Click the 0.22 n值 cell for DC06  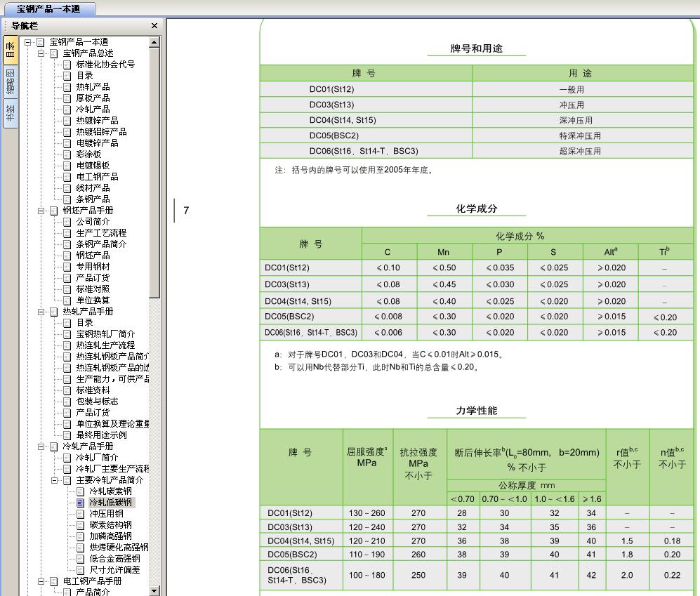click(x=672, y=576)
